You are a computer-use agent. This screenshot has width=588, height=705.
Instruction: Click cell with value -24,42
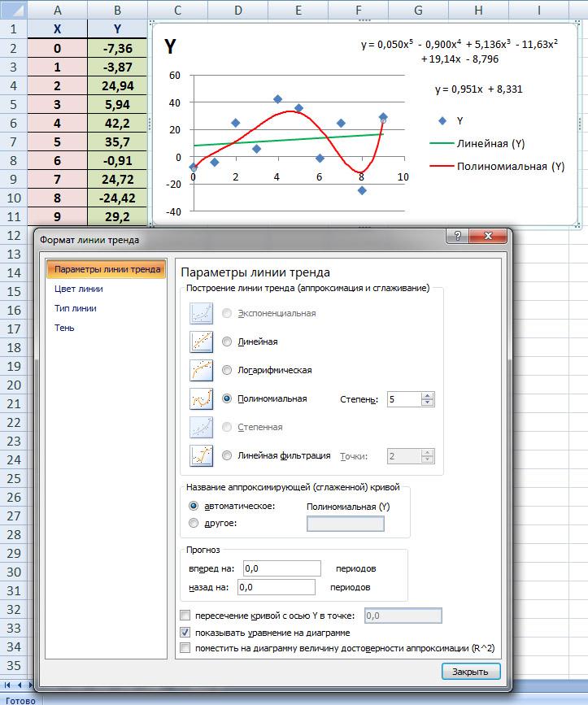117,198
